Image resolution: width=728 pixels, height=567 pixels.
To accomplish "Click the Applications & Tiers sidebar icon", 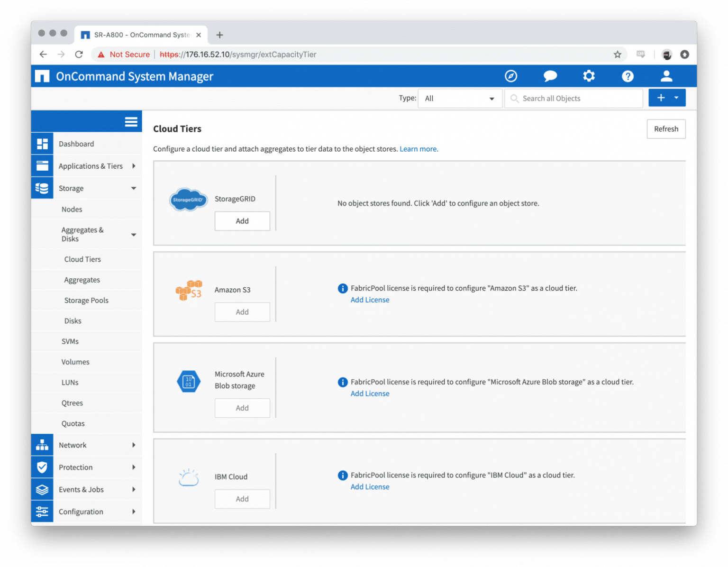I will 42,166.
